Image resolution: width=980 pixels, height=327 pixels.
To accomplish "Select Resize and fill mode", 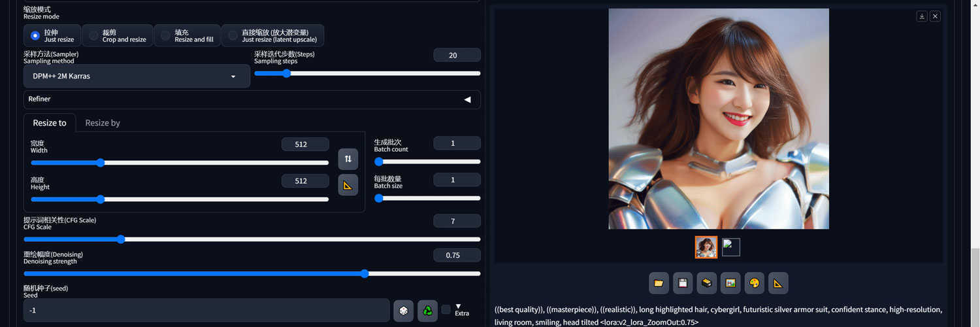I will click(187, 35).
